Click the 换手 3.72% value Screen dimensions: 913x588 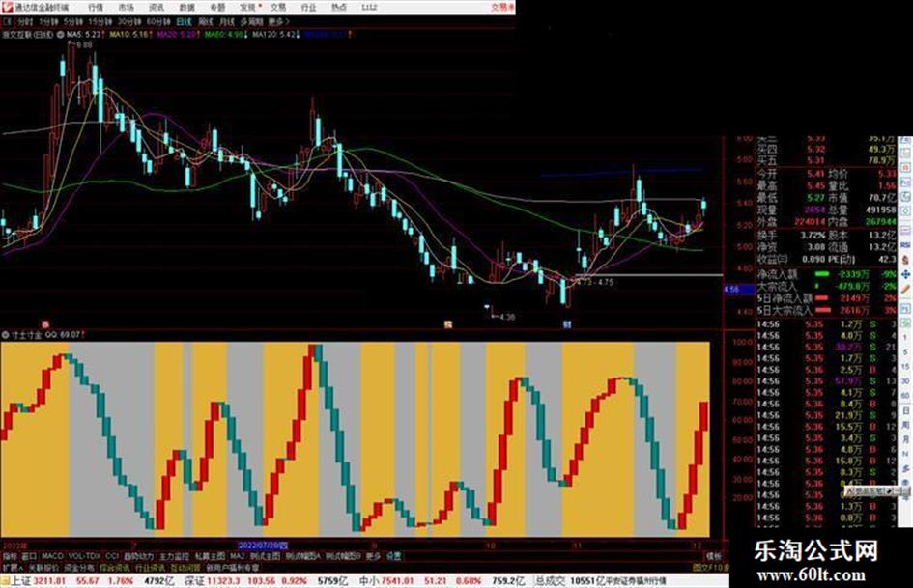tap(812, 236)
